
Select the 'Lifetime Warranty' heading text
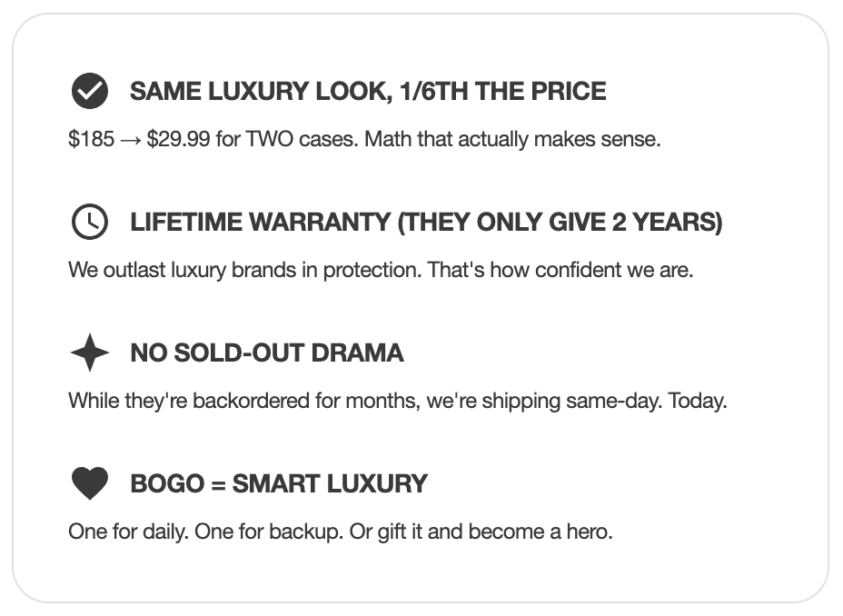click(x=262, y=223)
